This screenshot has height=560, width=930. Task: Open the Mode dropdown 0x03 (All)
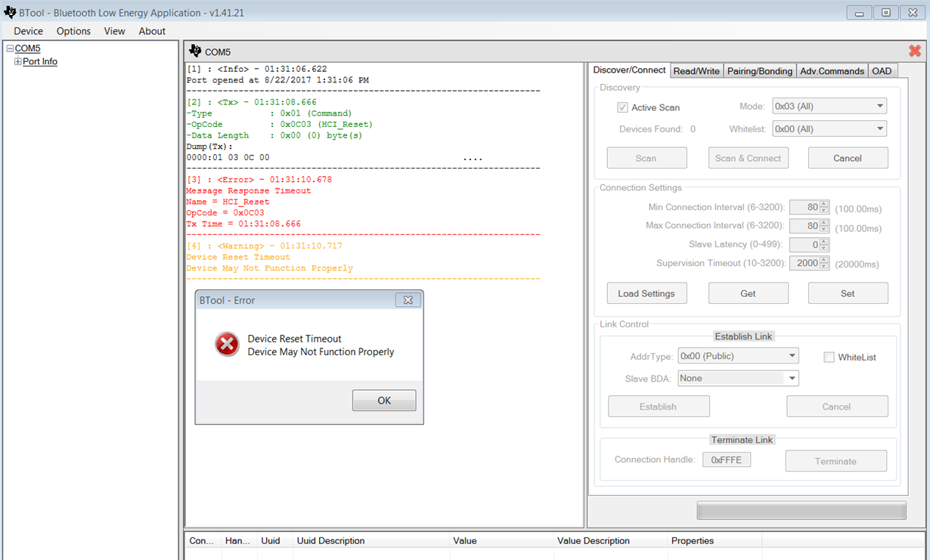coord(829,107)
